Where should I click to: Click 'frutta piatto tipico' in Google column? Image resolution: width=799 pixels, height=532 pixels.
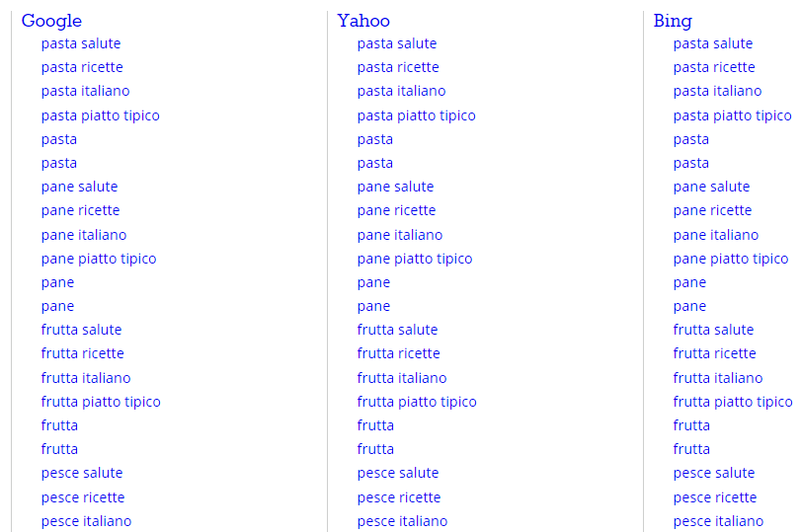[x=101, y=402]
